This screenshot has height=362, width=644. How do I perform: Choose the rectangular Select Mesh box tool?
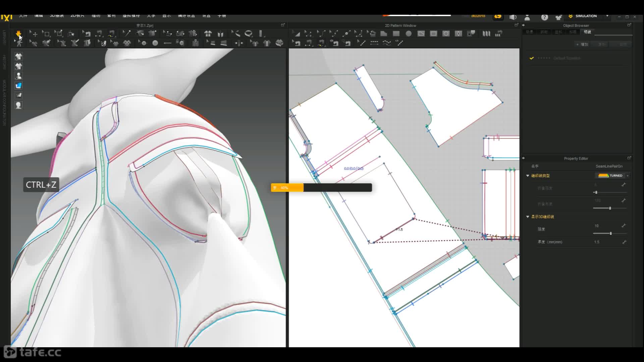tap(46, 34)
